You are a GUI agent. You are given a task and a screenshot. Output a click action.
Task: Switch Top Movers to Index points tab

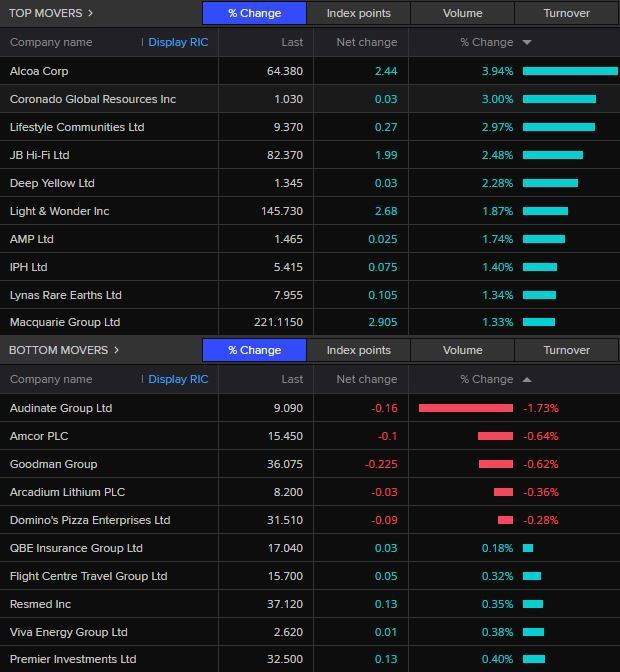tap(358, 13)
